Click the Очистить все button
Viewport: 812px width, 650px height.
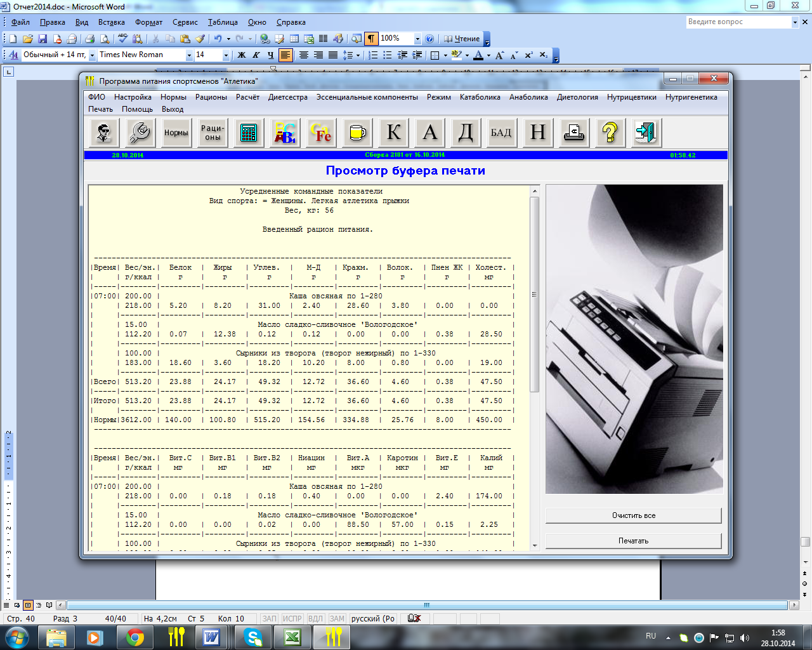(633, 515)
